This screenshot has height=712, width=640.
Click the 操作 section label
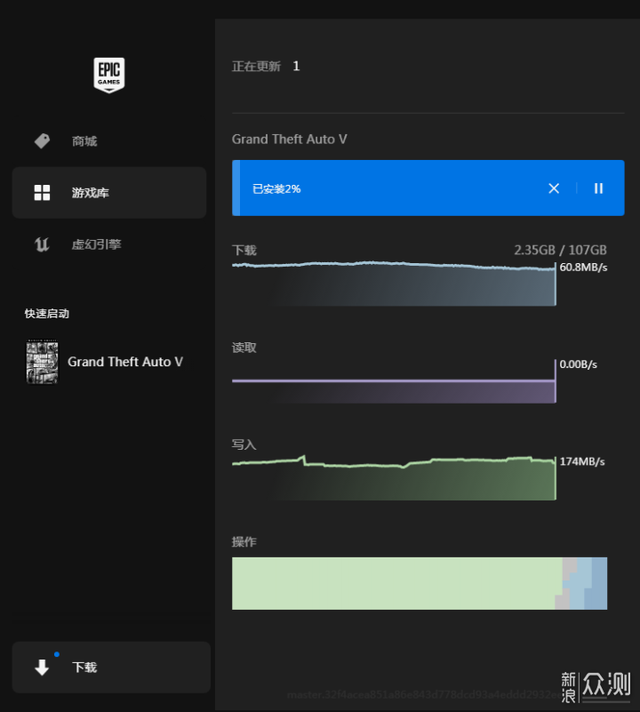[244, 542]
